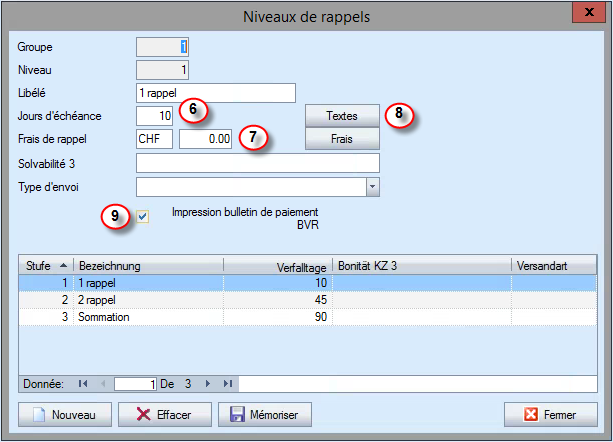Click the Verfalltage column header
Screen dimensions: 613x442
[x=278, y=266]
